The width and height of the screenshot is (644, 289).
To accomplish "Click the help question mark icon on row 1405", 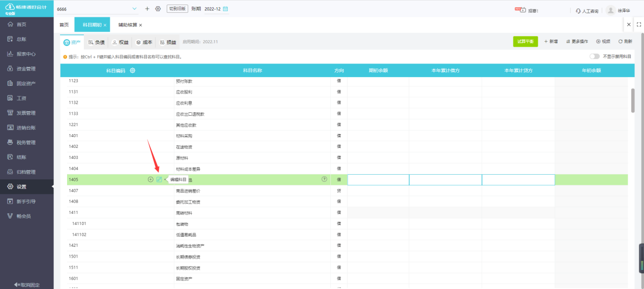I will click(324, 179).
